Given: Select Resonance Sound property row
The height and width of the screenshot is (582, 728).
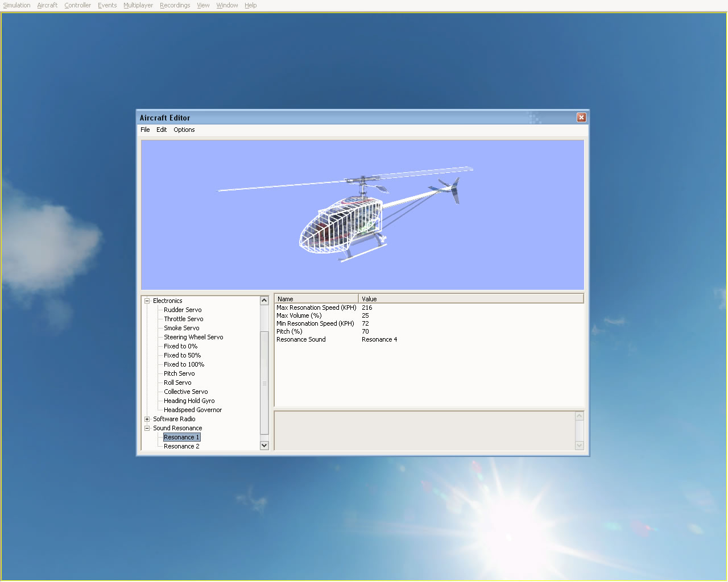Looking at the screenshot, I should point(429,339).
